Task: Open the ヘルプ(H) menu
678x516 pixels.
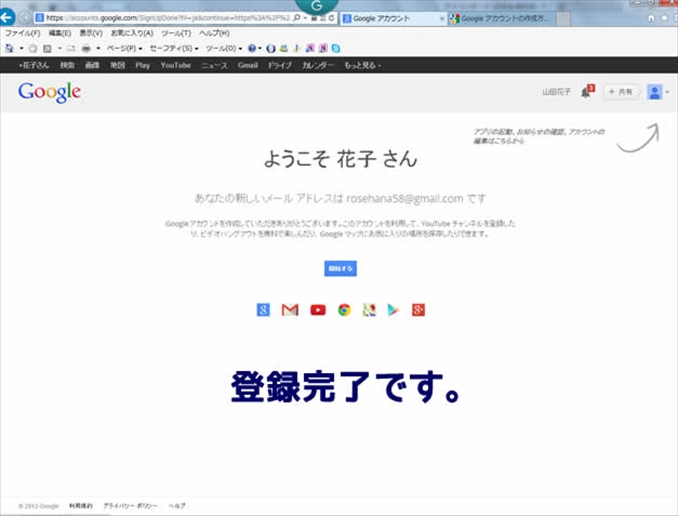Action: coord(214,33)
